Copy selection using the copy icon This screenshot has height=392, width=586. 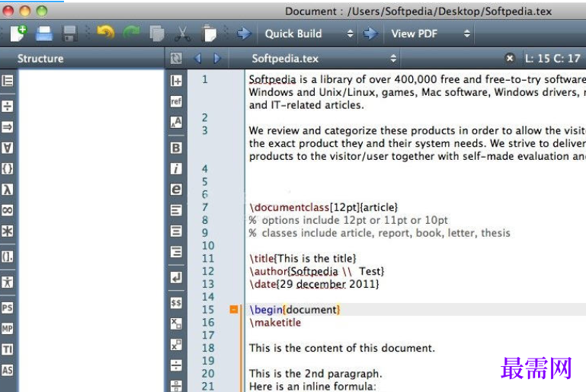click(x=156, y=33)
